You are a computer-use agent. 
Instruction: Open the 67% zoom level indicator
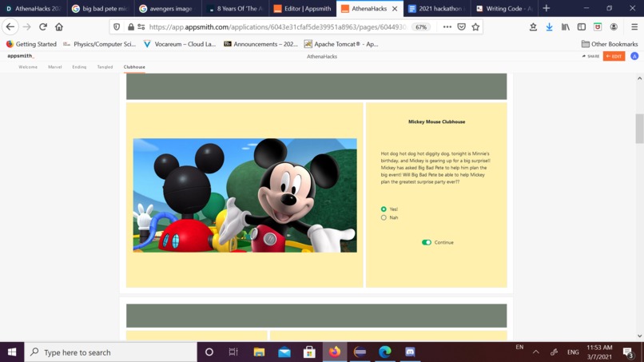click(x=421, y=27)
